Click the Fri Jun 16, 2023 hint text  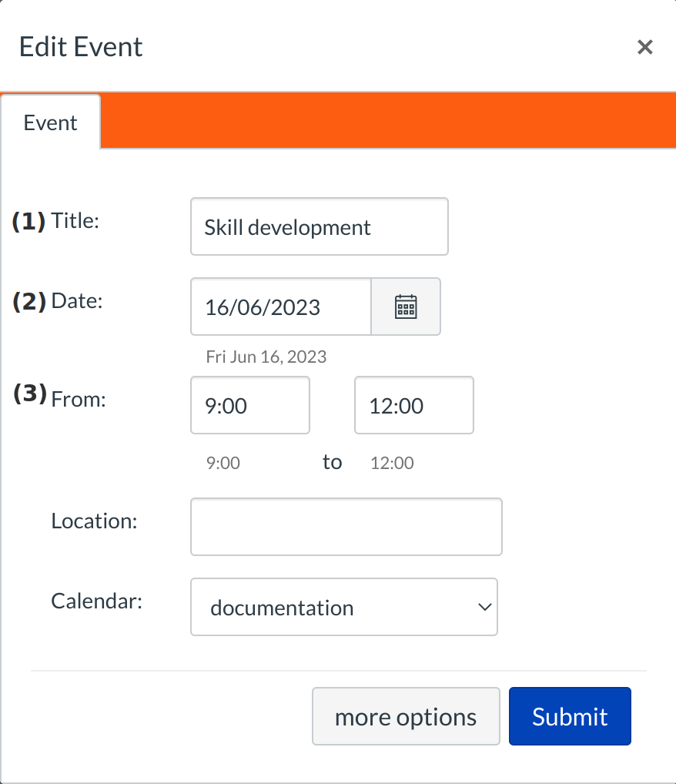(x=266, y=357)
